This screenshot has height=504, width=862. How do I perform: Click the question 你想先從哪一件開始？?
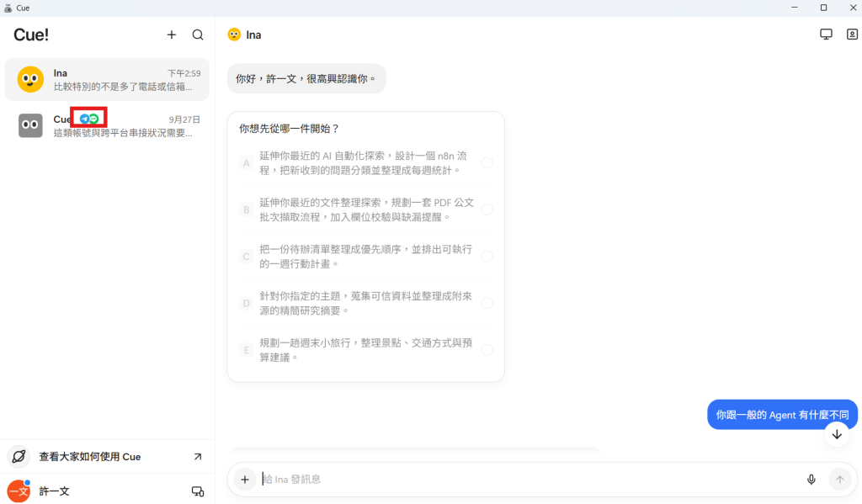click(290, 129)
